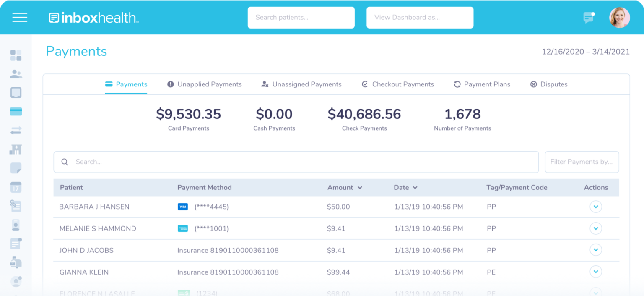Sort payments by the Amount column
The image size is (644, 296).
click(x=345, y=188)
